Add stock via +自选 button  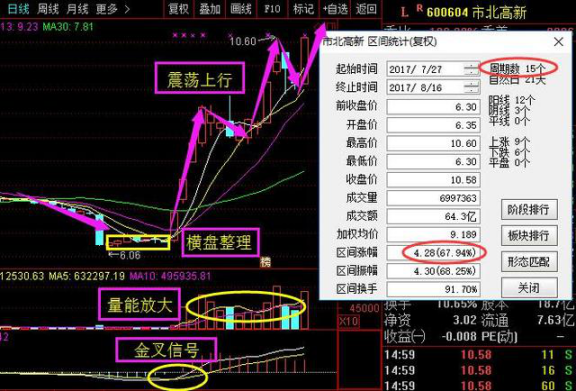tap(335, 8)
